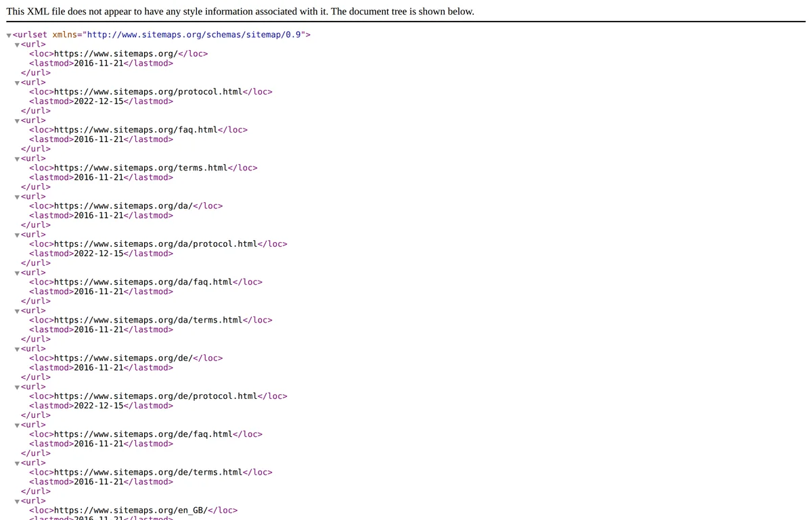
Task: Click the "This XML file does not appear" notice
Action: (x=240, y=11)
